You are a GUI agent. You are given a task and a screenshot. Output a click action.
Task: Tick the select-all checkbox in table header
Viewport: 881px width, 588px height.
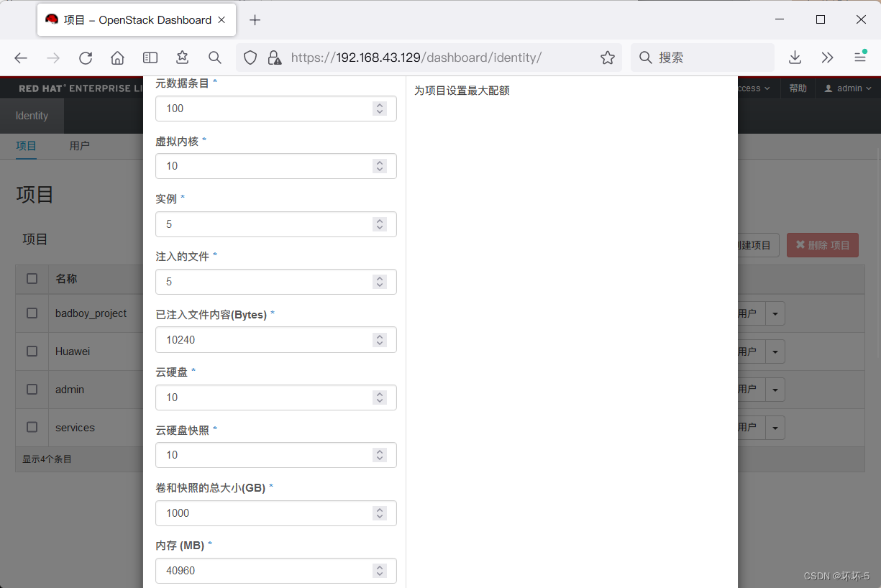(32, 278)
